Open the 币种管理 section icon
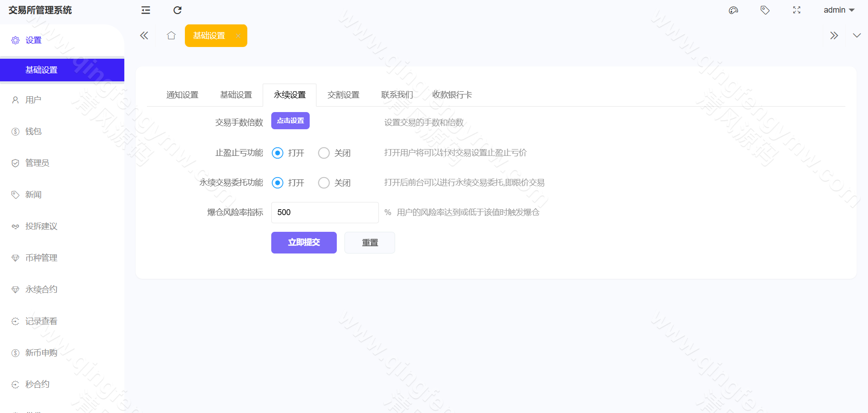Screen dimensions: 868x413 (15, 258)
